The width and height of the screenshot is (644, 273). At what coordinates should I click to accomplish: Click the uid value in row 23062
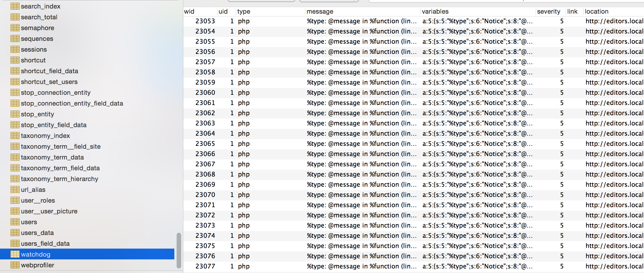pos(232,113)
